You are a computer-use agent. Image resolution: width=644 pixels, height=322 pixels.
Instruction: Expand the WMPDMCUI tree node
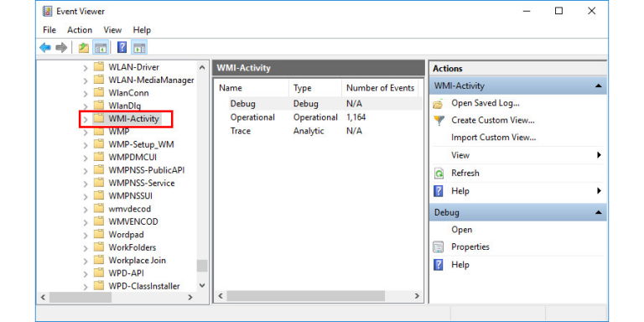click(x=86, y=158)
